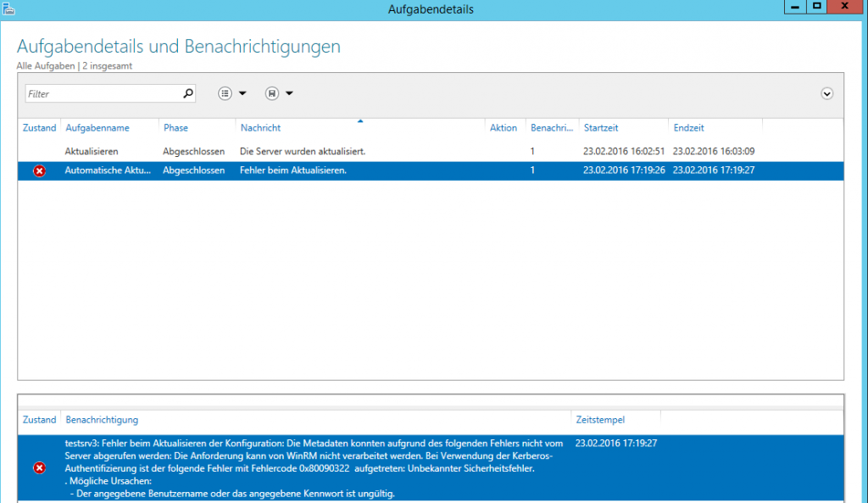Sort tasks by Aufgabenname column
Viewport: 868px width, 503px height.
97,127
